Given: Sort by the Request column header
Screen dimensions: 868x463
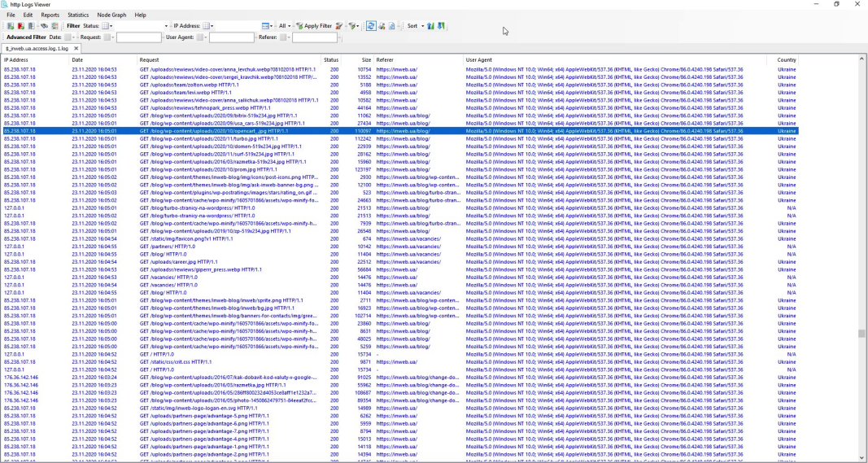Looking at the screenshot, I should coord(229,60).
